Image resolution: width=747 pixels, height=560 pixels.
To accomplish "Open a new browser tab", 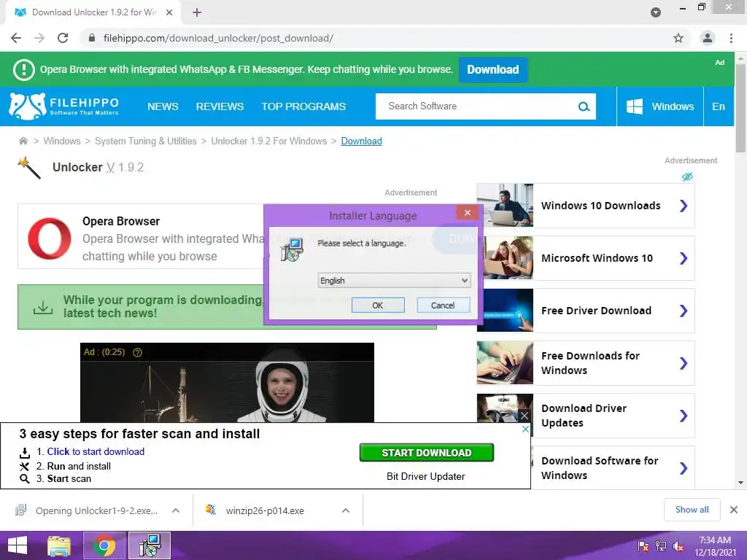I will pyautogui.click(x=197, y=12).
